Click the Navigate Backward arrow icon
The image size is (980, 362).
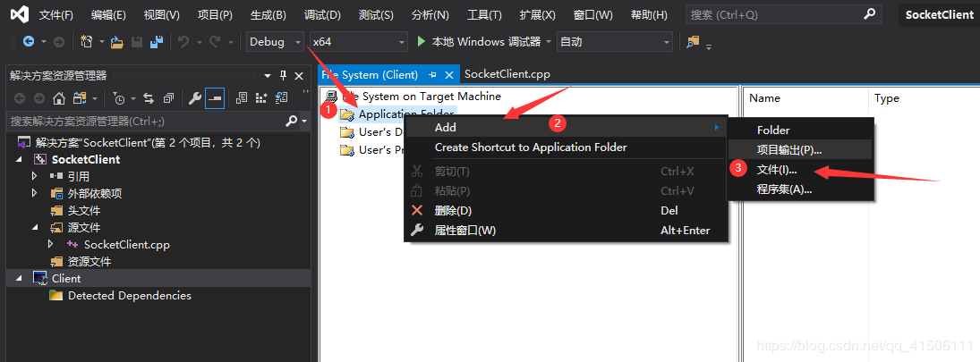[x=29, y=42]
